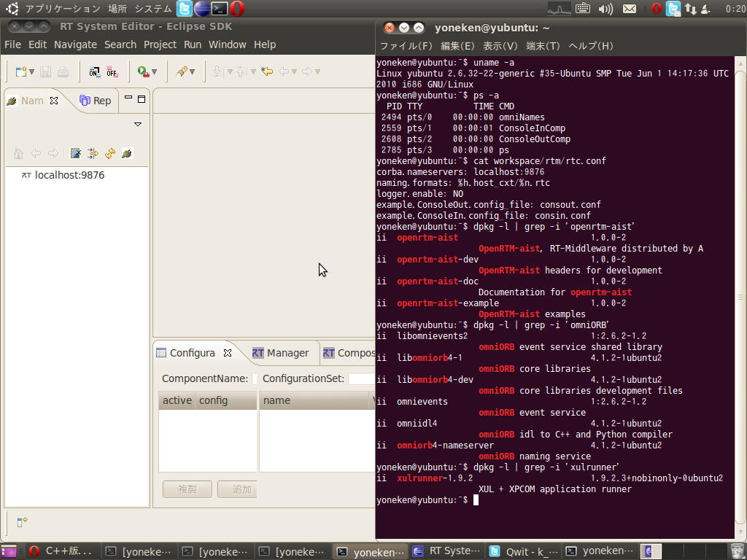Click the 'active' column header

coord(177,400)
